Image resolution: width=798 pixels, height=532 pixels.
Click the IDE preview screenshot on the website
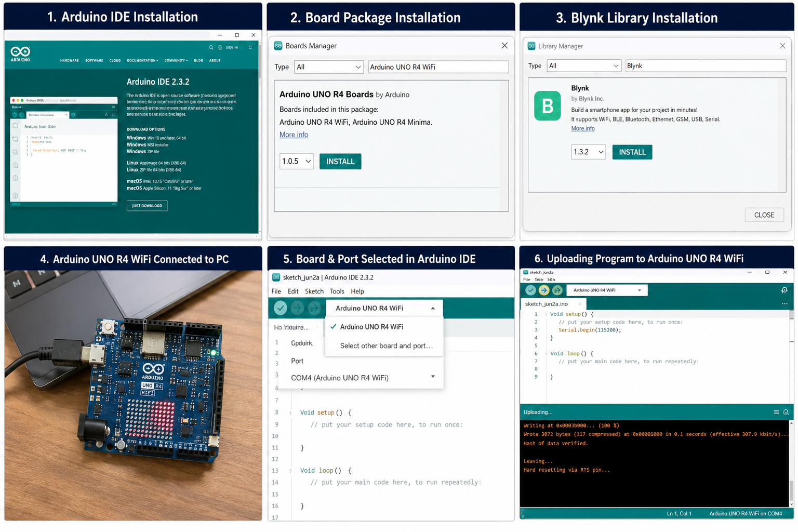point(64,152)
